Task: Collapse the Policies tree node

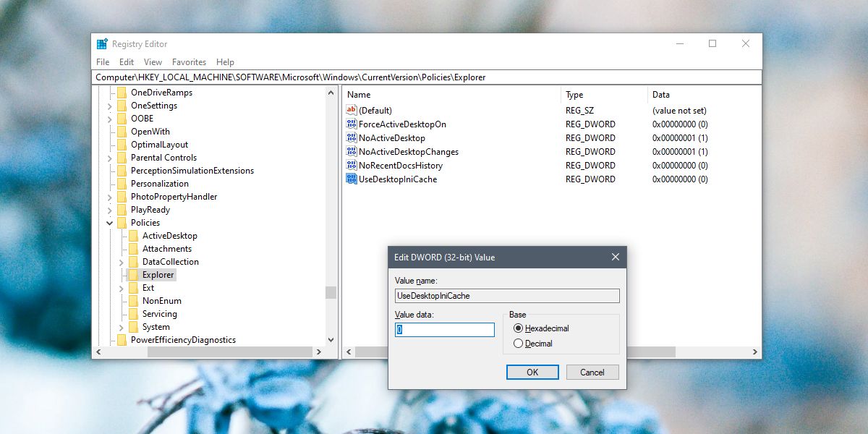Action: (110, 223)
